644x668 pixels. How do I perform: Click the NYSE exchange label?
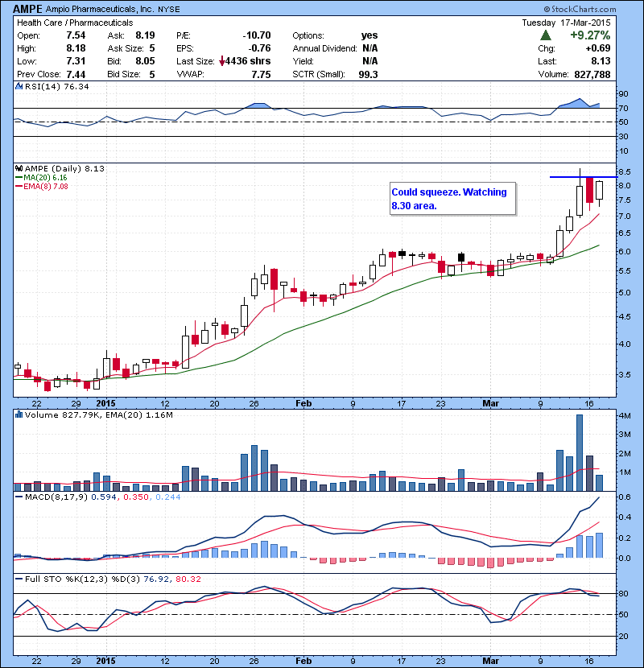coord(169,10)
